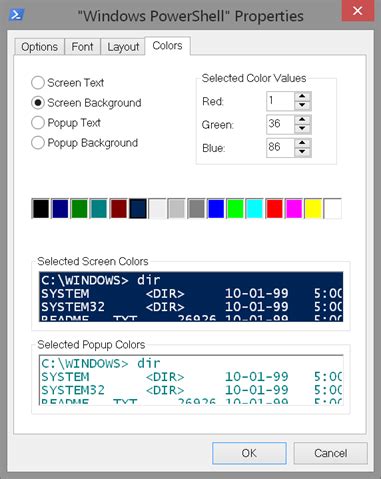Pick the medium gray color swatch
The height and width of the screenshot is (479, 381).
(x=196, y=209)
